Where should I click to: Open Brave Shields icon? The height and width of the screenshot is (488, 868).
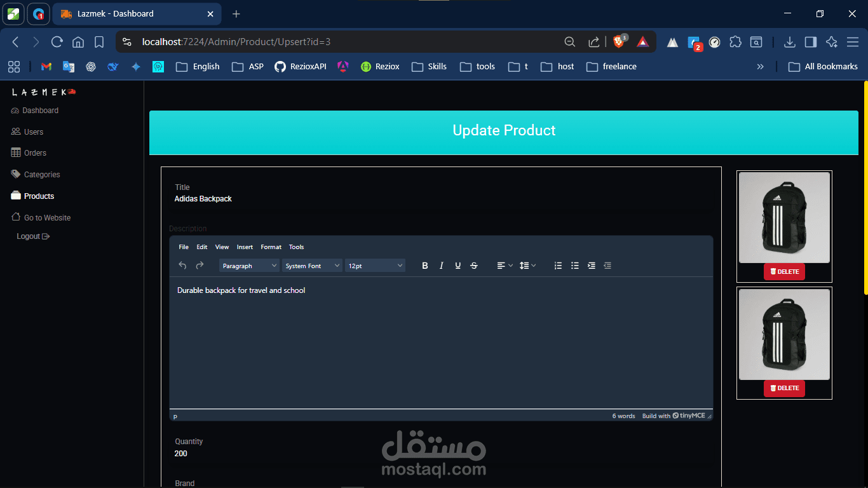619,42
